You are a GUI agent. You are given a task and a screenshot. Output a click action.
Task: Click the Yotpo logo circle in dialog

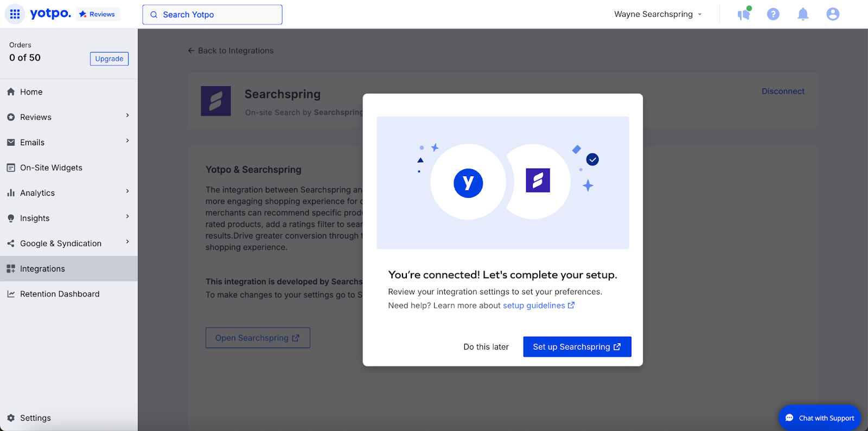[468, 182]
